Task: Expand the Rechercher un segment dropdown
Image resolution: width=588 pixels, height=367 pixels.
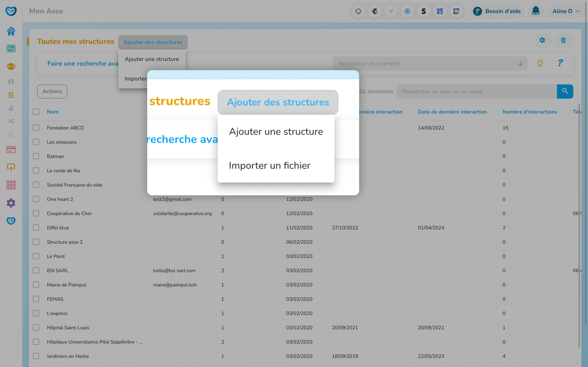Action: (x=430, y=64)
